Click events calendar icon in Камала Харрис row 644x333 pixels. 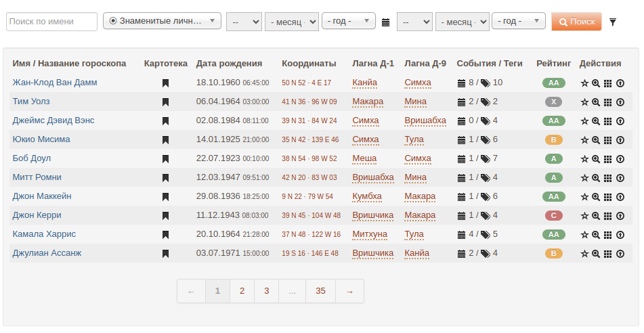pyautogui.click(x=461, y=234)
